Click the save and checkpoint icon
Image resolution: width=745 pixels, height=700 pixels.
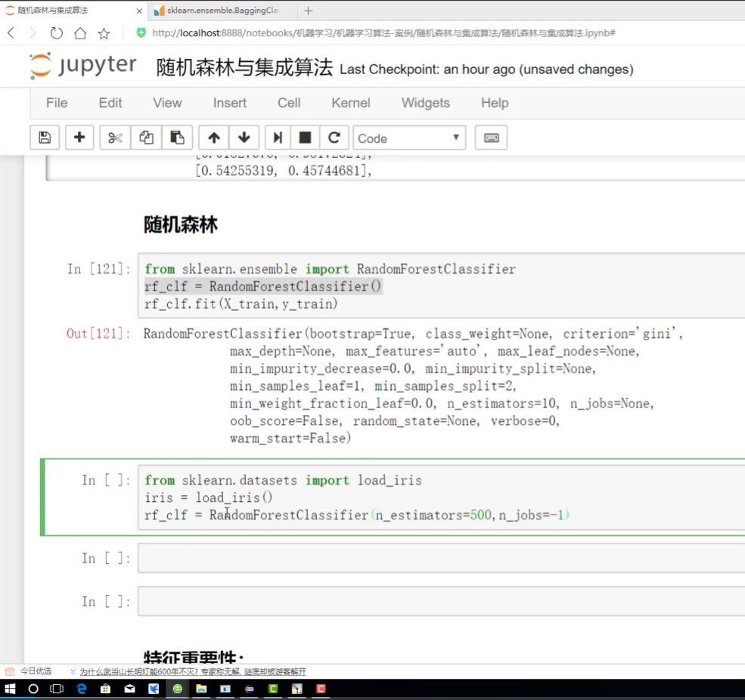point(45,138)
